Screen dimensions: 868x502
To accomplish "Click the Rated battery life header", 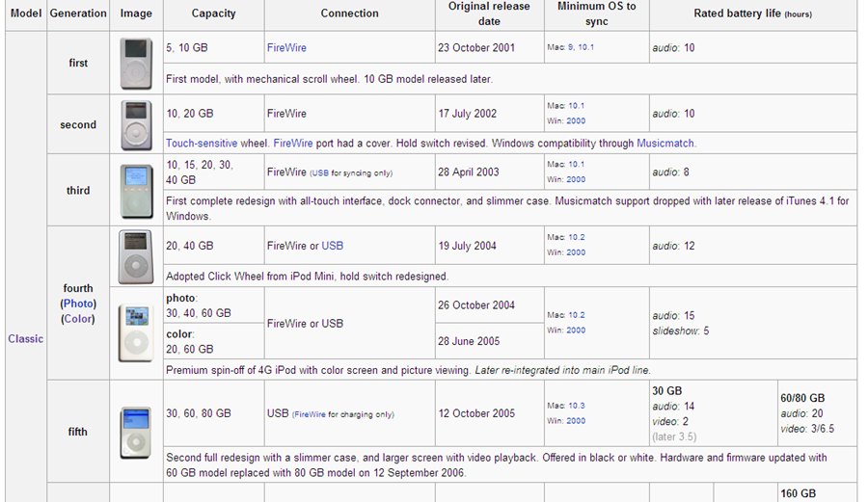I will [753, 13].
